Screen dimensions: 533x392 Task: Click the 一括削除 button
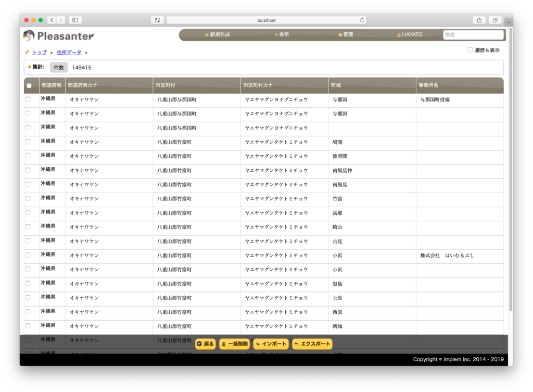point(235,344)
